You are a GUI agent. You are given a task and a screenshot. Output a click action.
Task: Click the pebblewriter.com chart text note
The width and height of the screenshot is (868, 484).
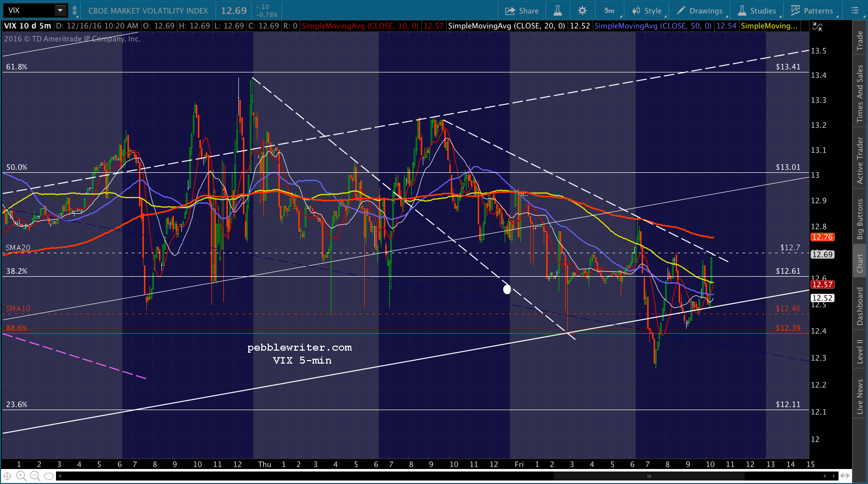[x=300, y=348]
